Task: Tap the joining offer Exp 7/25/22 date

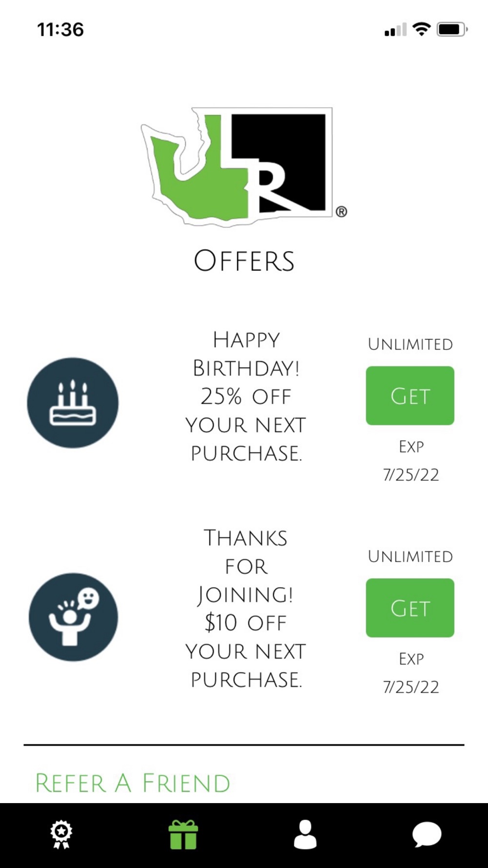Action: point(411,673)
